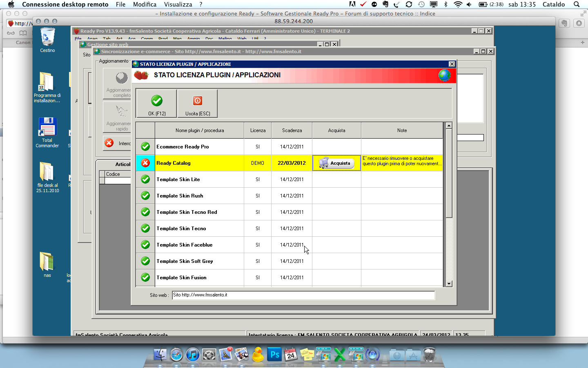Screen dimensions: 588x368
Task: Click the Evernote elephant icon in the menu bar
Action: 385,4
